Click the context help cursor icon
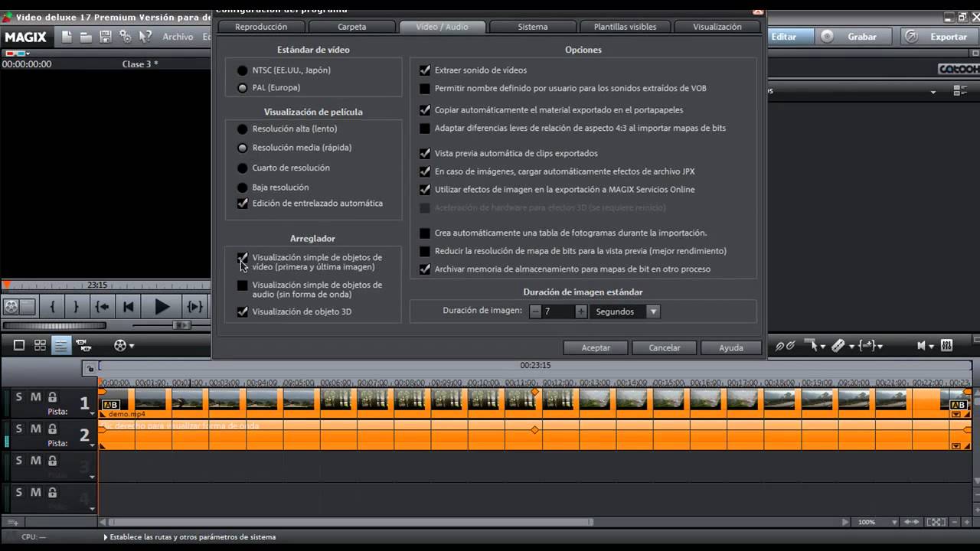This screenshot has width=980, height=551. (146, 37)
